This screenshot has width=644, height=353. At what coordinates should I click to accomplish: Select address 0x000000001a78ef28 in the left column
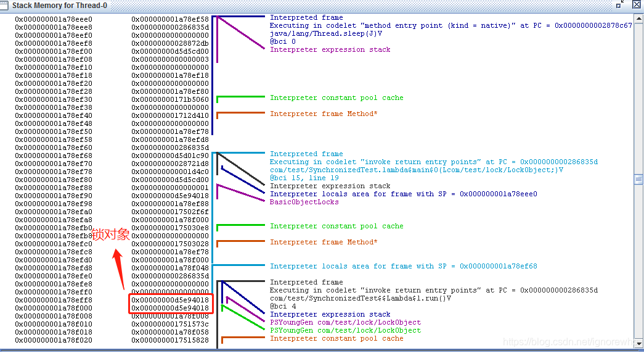point(54,91)
